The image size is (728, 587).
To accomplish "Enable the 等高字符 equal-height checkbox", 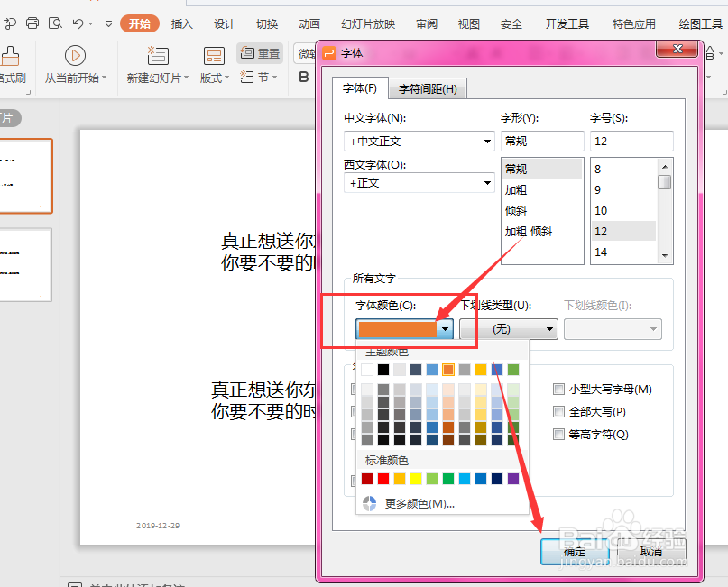I will (558, 434).
